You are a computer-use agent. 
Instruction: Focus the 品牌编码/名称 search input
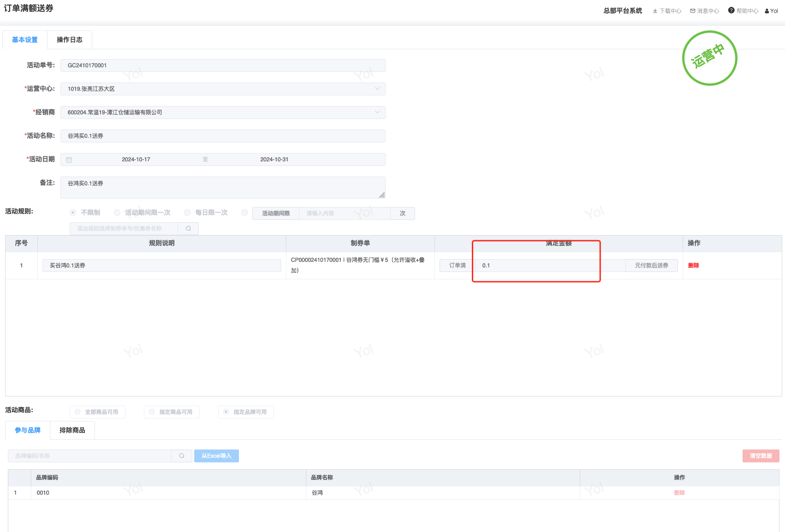[89, 456]
